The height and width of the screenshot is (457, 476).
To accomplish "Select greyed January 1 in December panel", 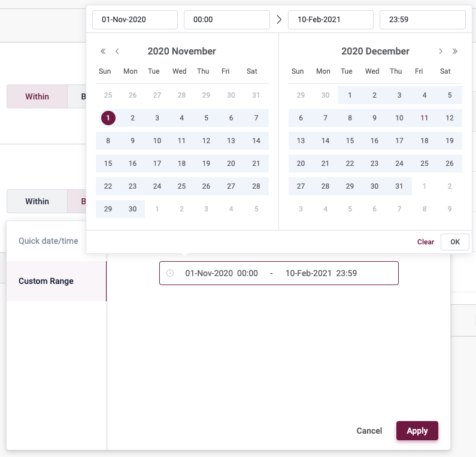I will (x=425, y=186).
